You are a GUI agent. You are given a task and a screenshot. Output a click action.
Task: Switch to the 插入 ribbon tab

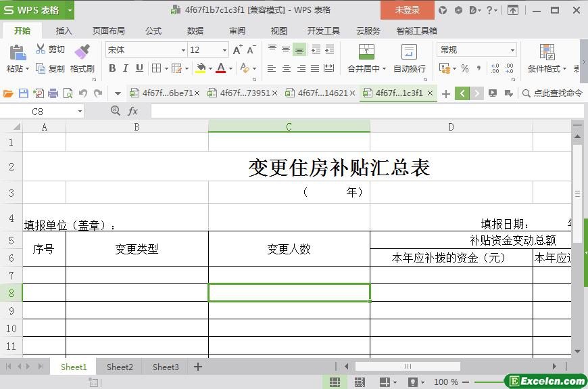click(64, 30)
